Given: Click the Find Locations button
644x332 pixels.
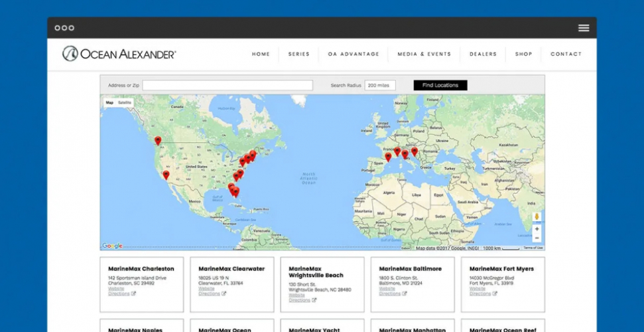Looking at the screenshot, I should point(440,85).
